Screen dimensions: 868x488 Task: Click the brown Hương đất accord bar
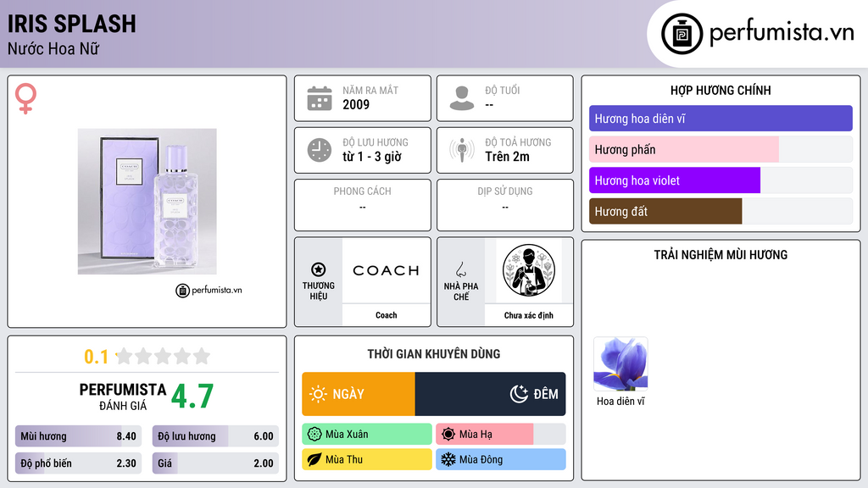tap(665, 211)
